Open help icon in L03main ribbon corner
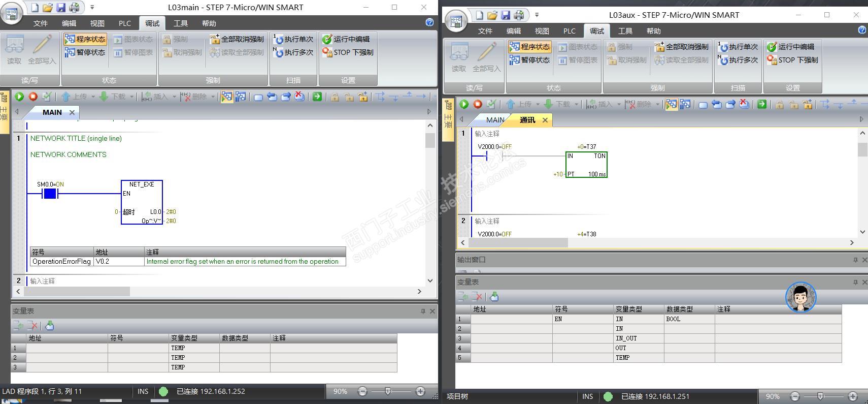Image resolution: width=868 pixels, height=404 pixels. (x=429, y=22)
